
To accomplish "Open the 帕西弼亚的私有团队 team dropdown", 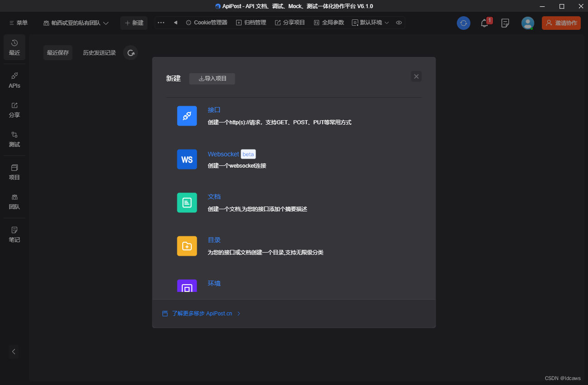I will (76, 23).
